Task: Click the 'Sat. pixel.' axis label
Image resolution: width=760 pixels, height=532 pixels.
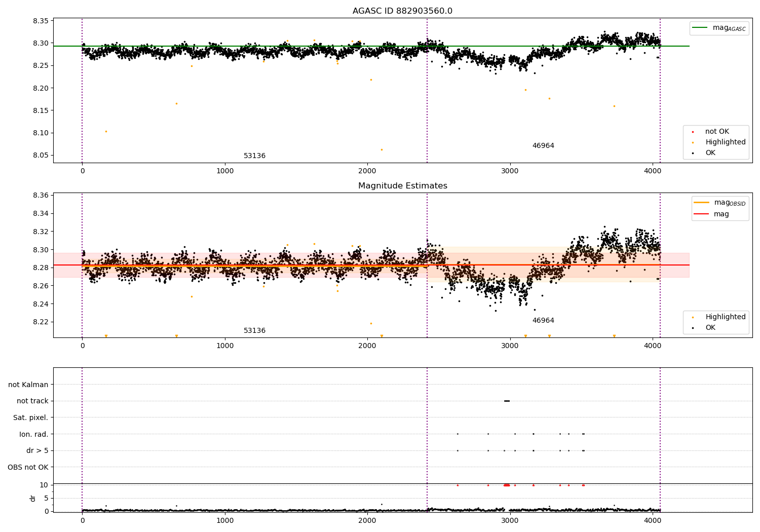Action: [31, 418]
